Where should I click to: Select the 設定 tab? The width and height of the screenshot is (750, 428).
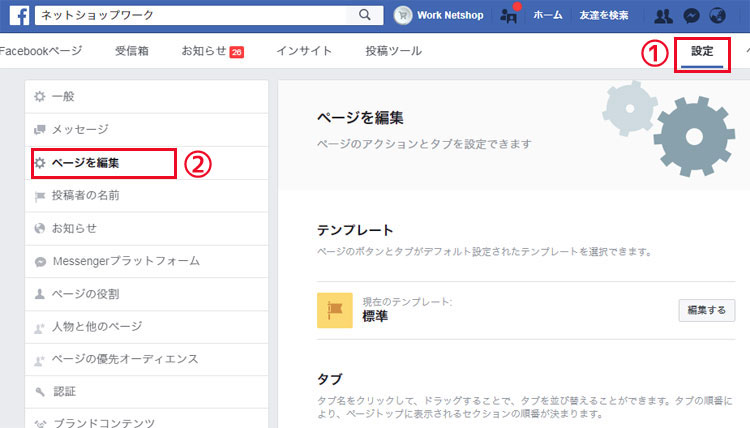pos(702,51)
